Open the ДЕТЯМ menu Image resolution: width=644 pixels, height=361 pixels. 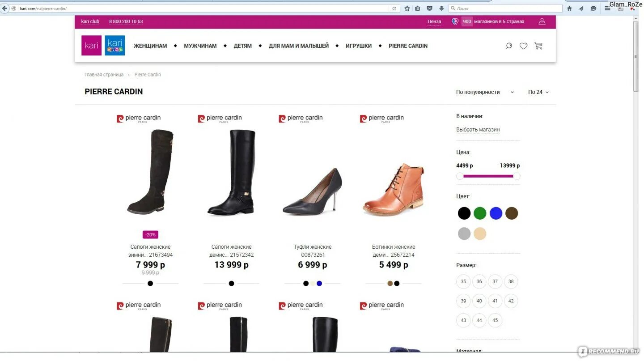243,46
